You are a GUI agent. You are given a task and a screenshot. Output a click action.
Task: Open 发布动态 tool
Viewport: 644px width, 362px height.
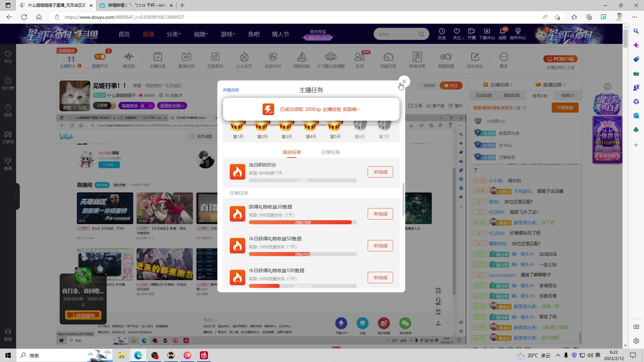pyautogui.click(x=475, y=60)
